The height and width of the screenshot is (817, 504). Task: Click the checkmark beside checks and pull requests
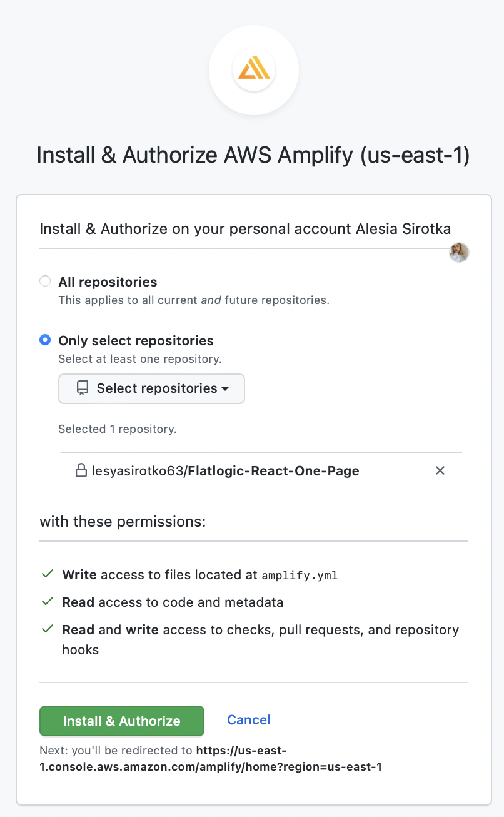tap(47, 629)
